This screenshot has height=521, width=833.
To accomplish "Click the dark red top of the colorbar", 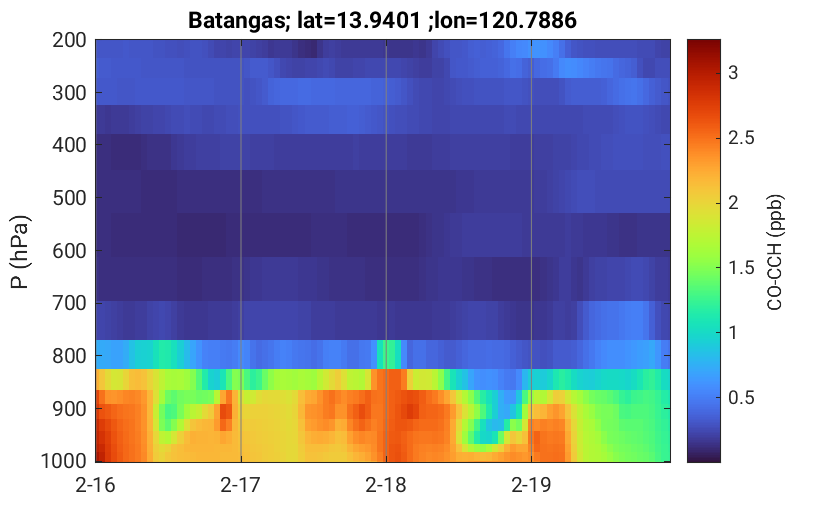I will coord(704,48).
